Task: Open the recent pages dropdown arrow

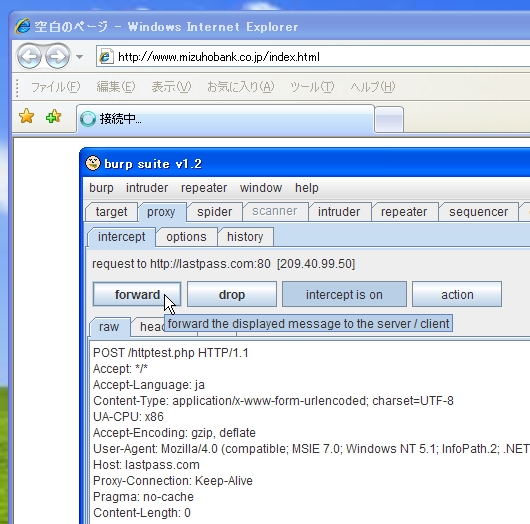Action: click(x=79, y=57)
